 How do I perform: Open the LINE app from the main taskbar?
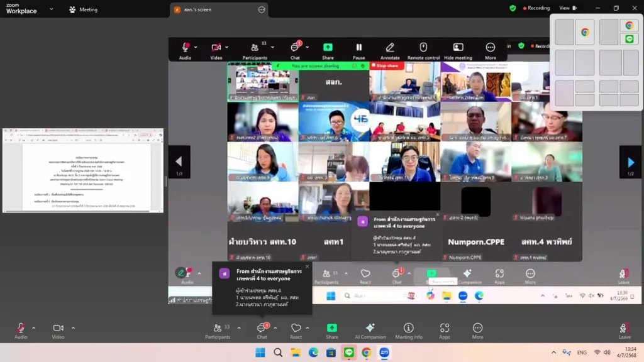click(348, 353)
